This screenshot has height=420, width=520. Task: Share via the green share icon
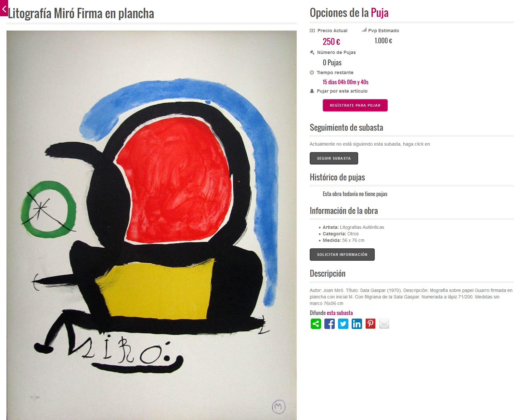pos(316,324)
